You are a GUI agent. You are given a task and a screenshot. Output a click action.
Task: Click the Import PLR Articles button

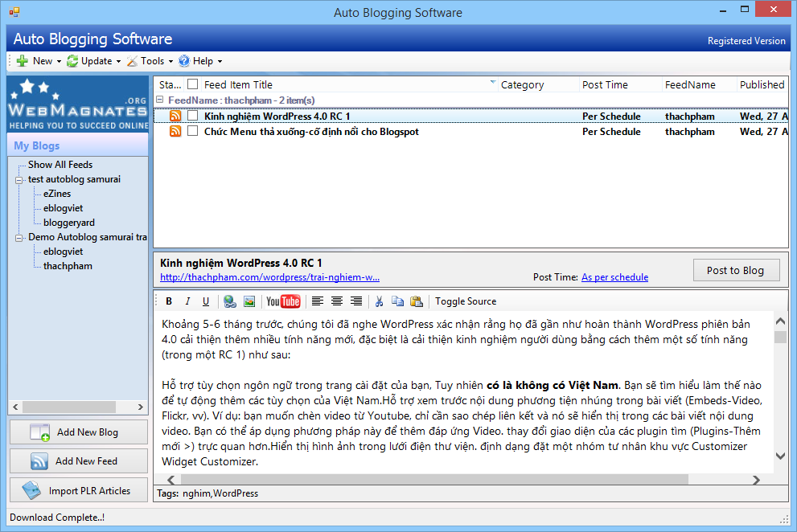click(79, 490)
